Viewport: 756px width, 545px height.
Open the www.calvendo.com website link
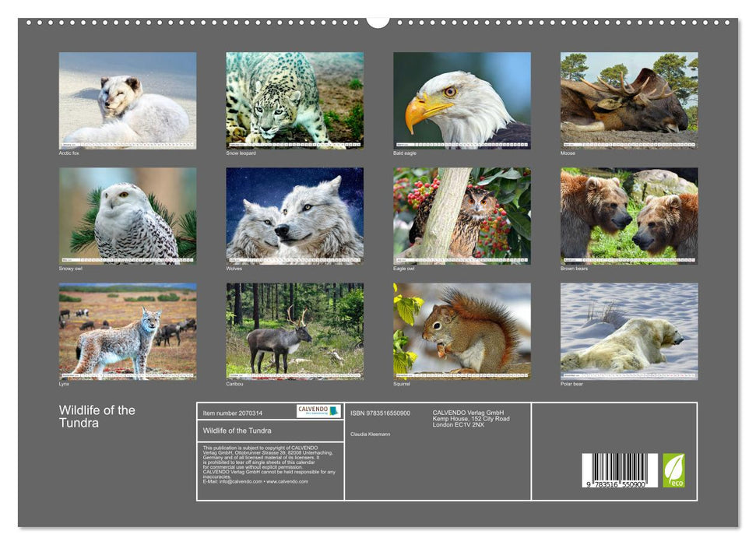(x=287, y=483)
